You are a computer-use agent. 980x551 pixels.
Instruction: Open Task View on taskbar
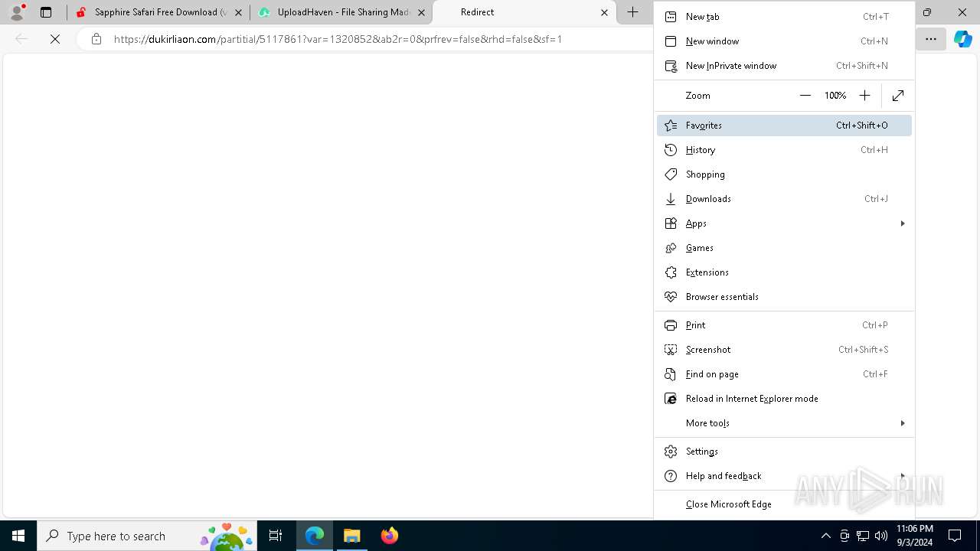(x=276, y=536)
